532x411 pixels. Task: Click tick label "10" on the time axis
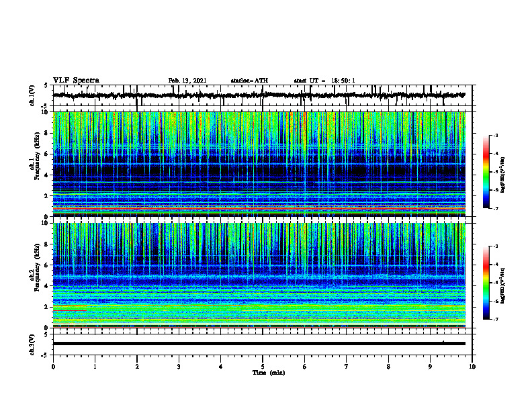(472, 367)
